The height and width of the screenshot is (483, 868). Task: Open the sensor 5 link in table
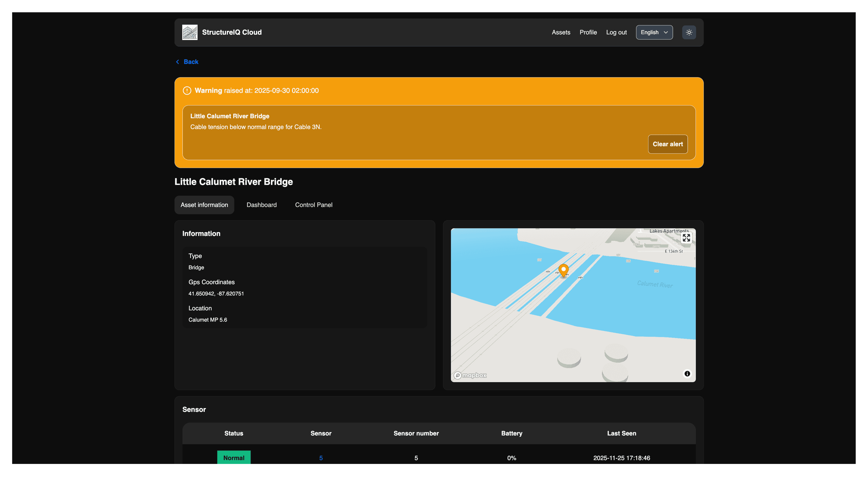point(321,458)
